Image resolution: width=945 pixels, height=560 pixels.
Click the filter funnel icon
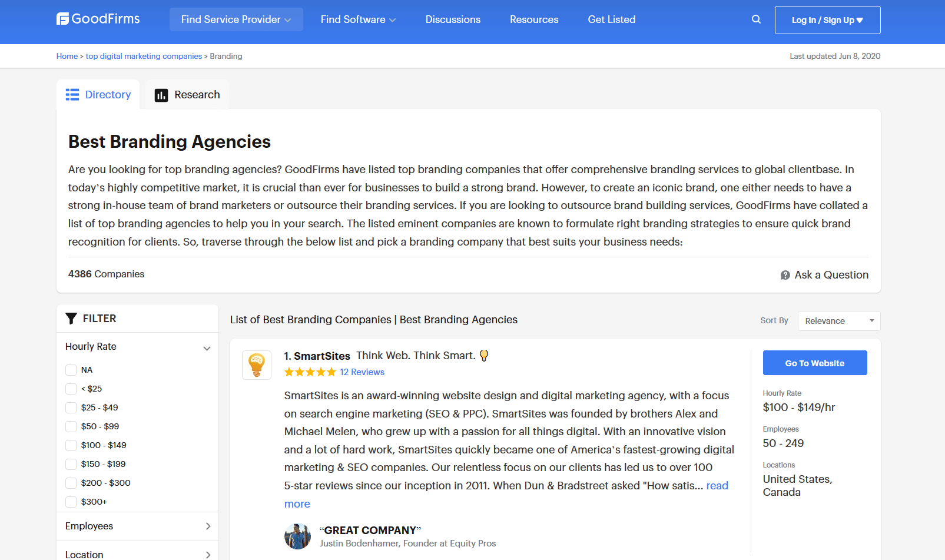pyautogui.click(x=71, y=319)
